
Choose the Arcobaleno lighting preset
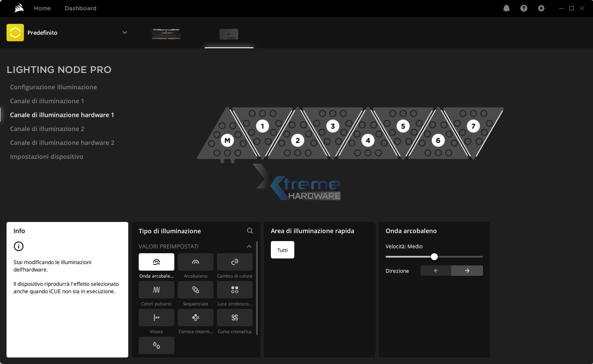click(x=195, y=262)
